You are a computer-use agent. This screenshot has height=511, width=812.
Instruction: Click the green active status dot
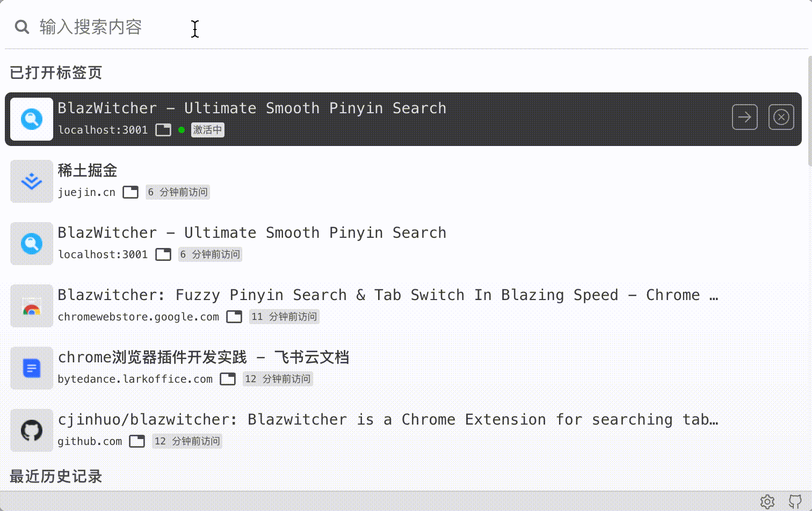[x=182, y=130]
